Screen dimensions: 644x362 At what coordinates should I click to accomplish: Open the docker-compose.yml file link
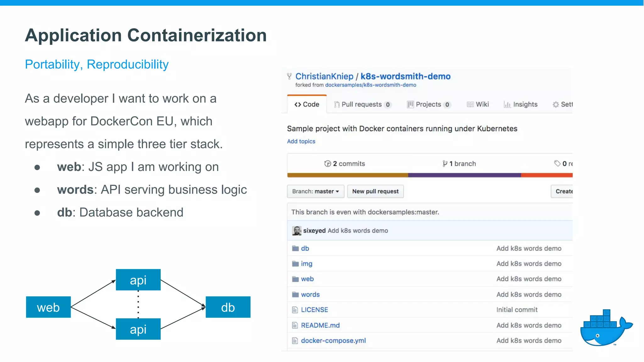pyautogui.click(x=333, y=341)
